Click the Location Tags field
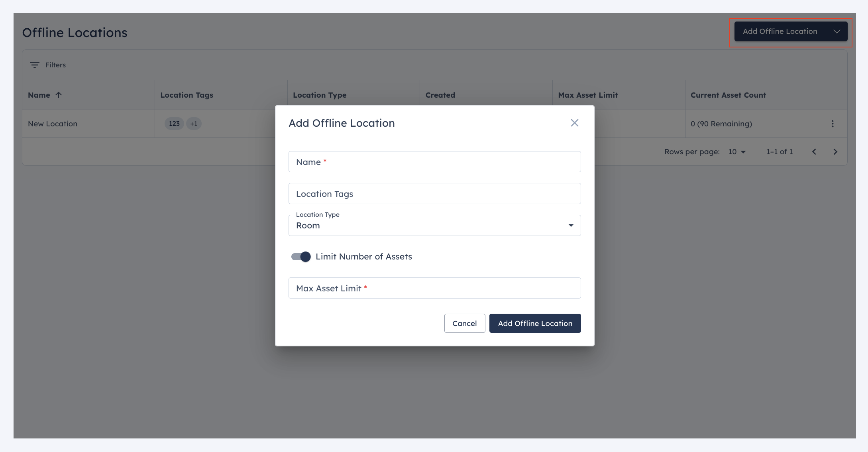Screen dimensions: 868x452 [434, 194]
